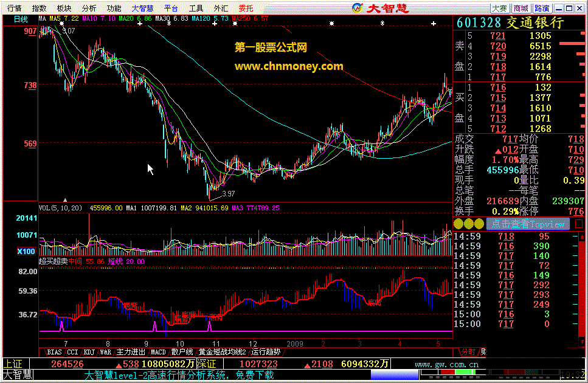588x383 pixels.
Task: Open the www.gw.com.cn link
Action: [447, 364]
